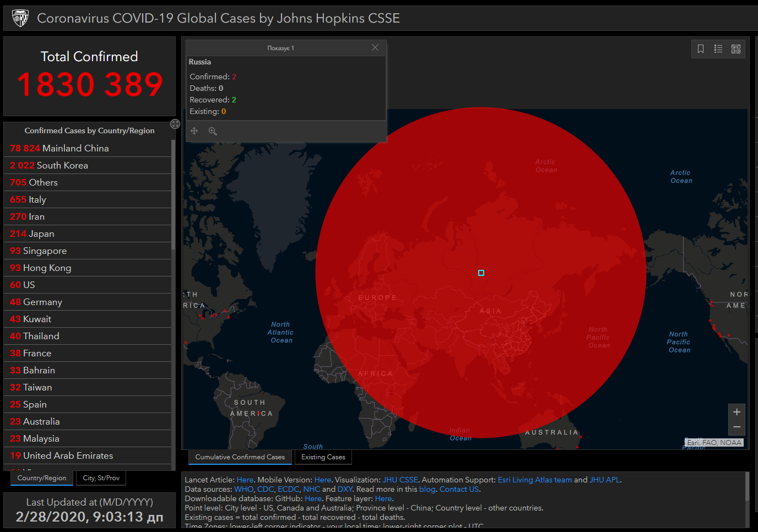Select Australia in the country list
Image resolution: width=758 pixels, height=532 pixels.
[x=88, y=421]
